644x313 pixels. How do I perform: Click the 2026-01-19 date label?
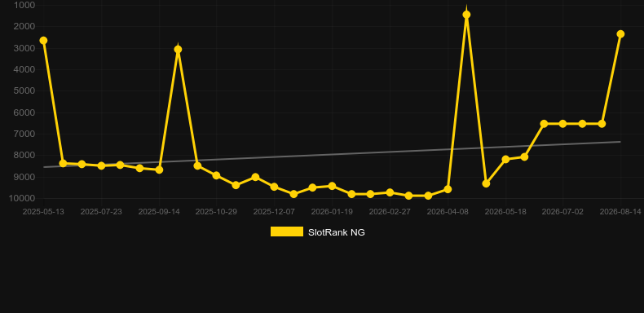pyautogui.click(x=332, y=212)
